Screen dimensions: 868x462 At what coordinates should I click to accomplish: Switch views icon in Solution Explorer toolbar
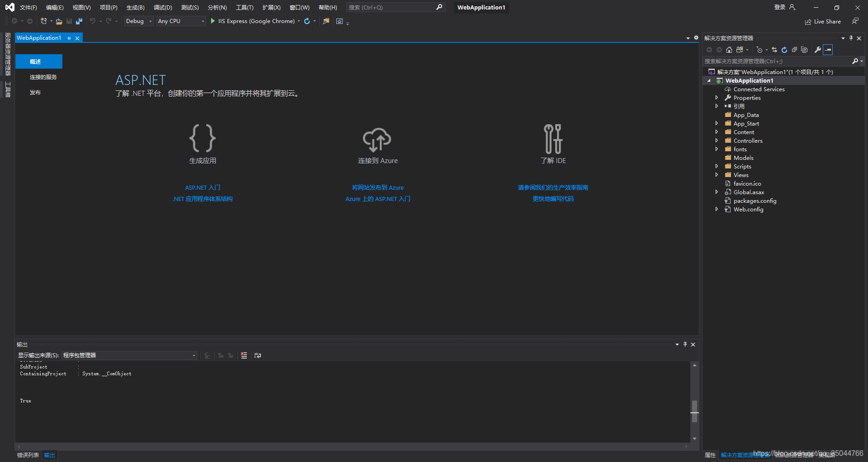tap(740, 50)
